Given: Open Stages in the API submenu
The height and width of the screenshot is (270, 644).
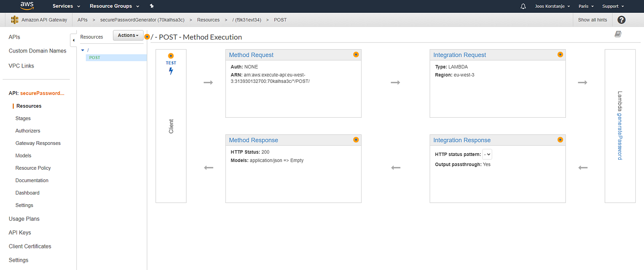Looking at the screenshot, I should [23, 118].
